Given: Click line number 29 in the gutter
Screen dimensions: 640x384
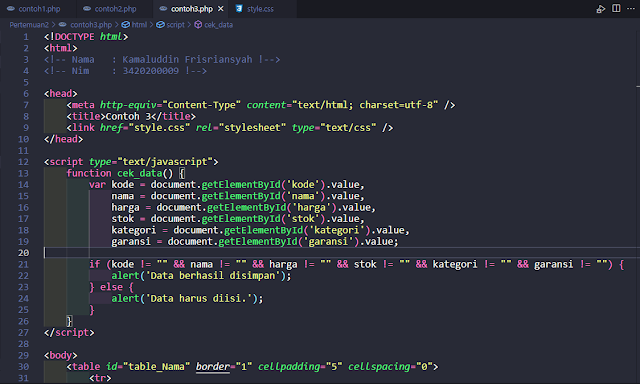Looking at the screenshot, I should [23, 355].
